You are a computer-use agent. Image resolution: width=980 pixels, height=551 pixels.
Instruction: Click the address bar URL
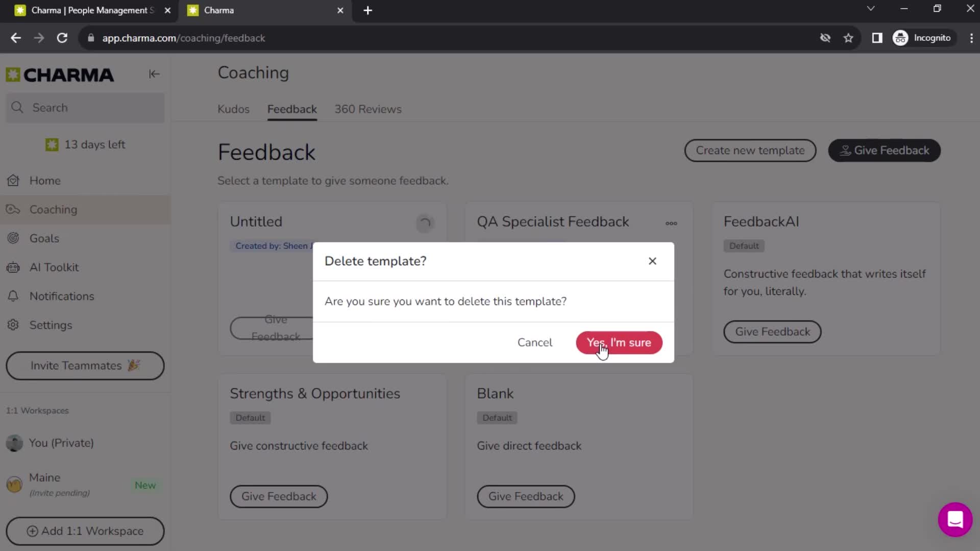[184, 38]
